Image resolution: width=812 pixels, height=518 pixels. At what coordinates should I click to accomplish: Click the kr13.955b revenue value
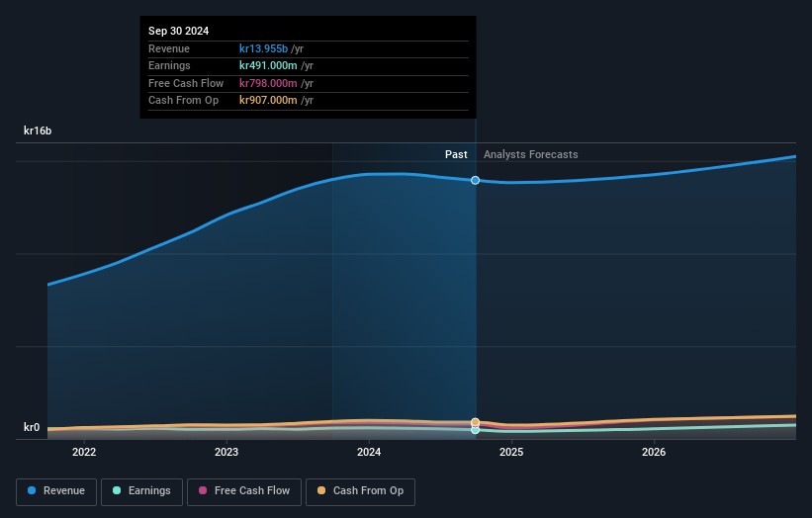pyautogui.click(x=264, y=48)
